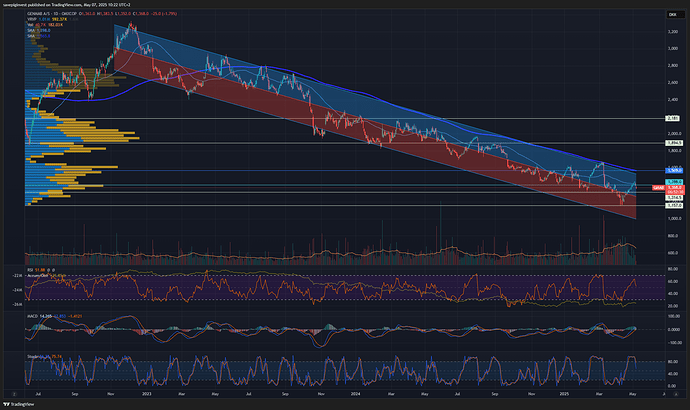Select the Stoch indicator legend

pyautogui.click(x=33, y=356)
